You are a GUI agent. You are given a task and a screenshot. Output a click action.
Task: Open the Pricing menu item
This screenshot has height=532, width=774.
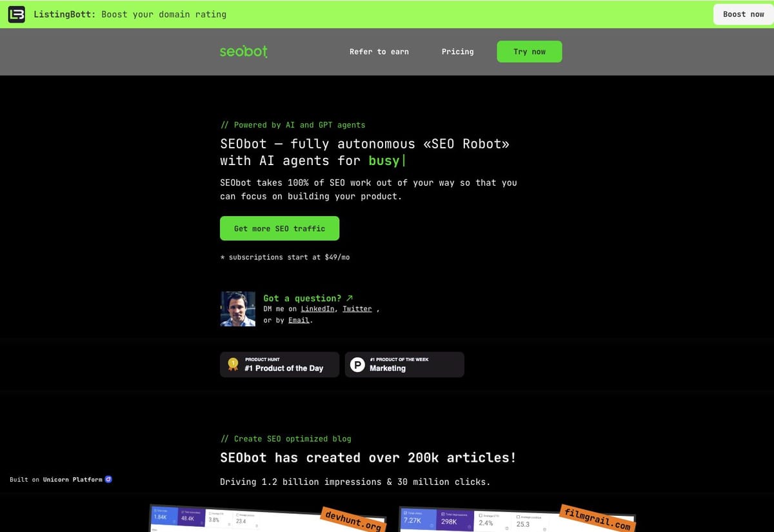point(457,52)
